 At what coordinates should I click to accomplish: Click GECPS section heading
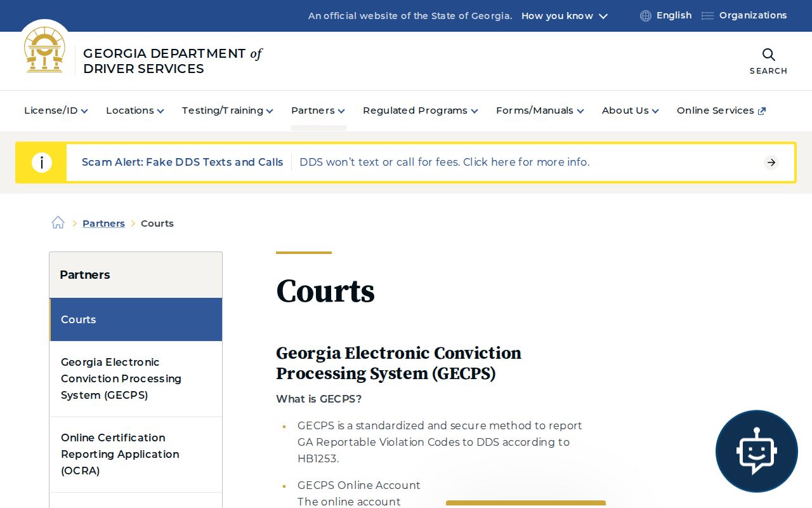(398, 363)
